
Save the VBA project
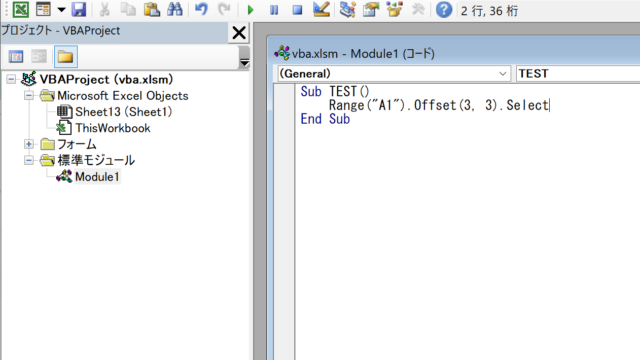tap(79, 9)
